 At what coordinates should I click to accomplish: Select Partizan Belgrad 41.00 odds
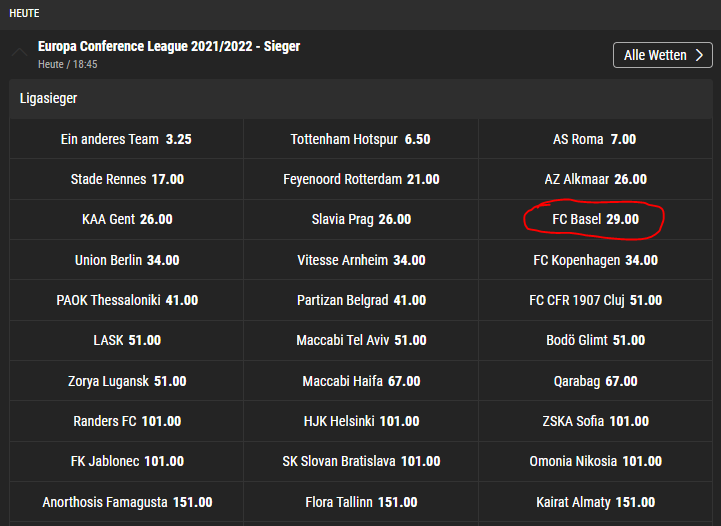click(361, 300)
